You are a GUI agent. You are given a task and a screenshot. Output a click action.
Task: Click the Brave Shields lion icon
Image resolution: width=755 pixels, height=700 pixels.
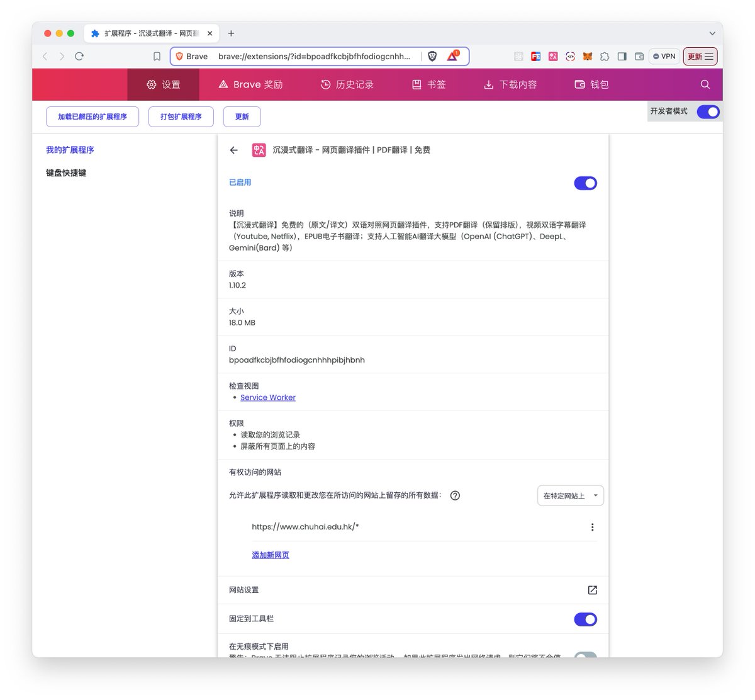[432, 57]
